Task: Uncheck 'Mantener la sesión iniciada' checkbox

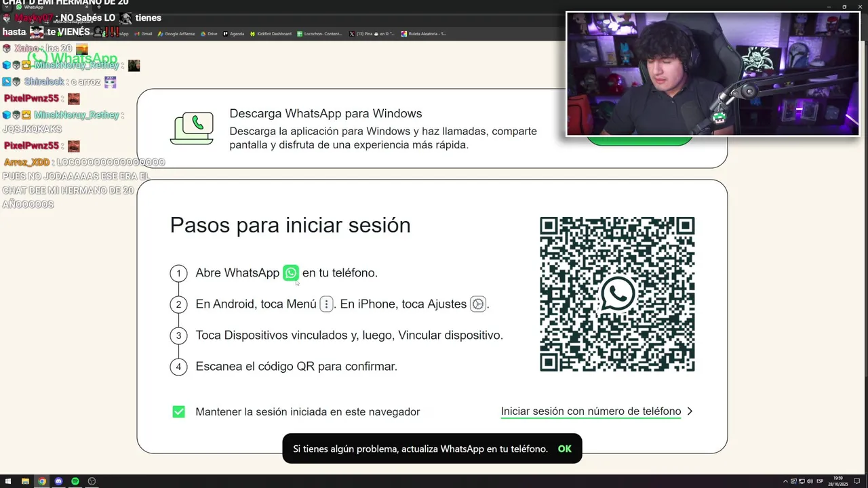Action: [x=178, y=411]
